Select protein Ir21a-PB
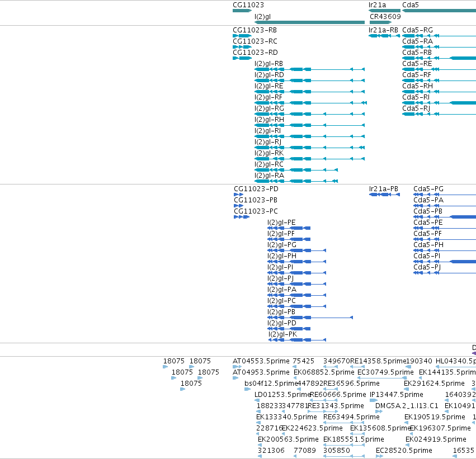Screen dimensions: 476x459 pos(385,195)
